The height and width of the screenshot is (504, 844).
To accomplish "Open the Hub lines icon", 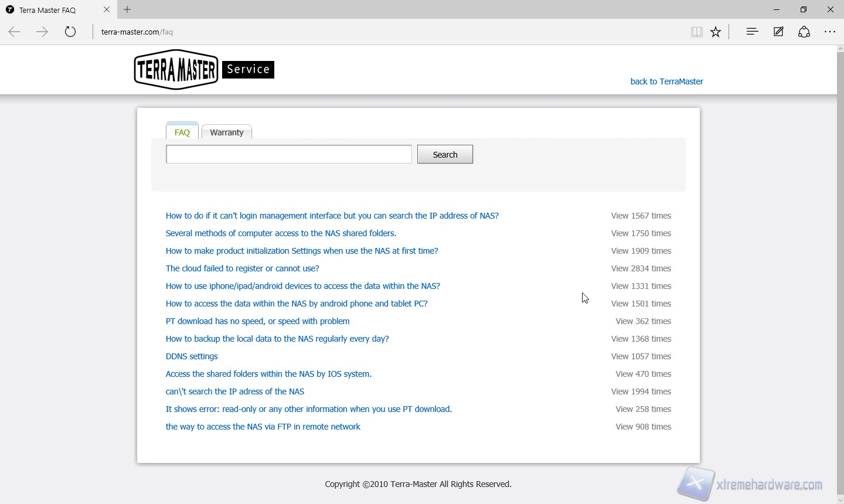I will pos(752,32).
